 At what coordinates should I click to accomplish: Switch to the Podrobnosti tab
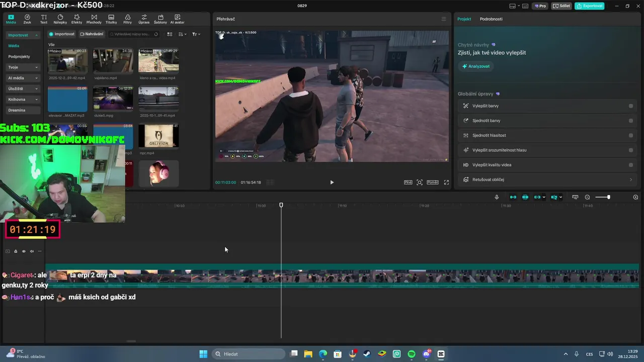(491, 19)
